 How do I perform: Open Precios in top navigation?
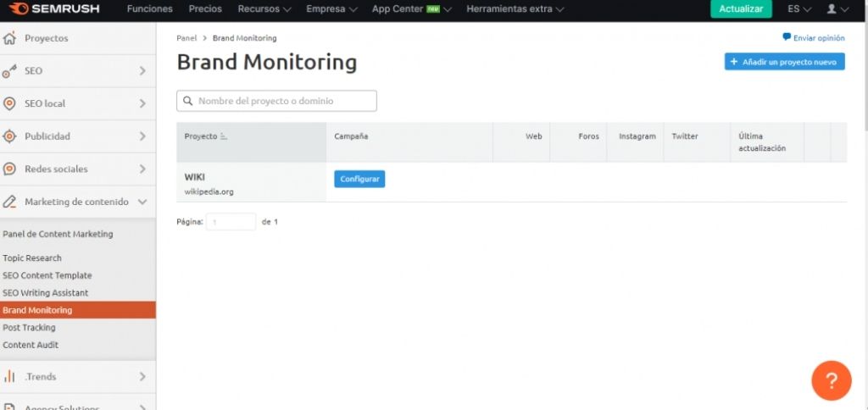(x=205, y=8)
